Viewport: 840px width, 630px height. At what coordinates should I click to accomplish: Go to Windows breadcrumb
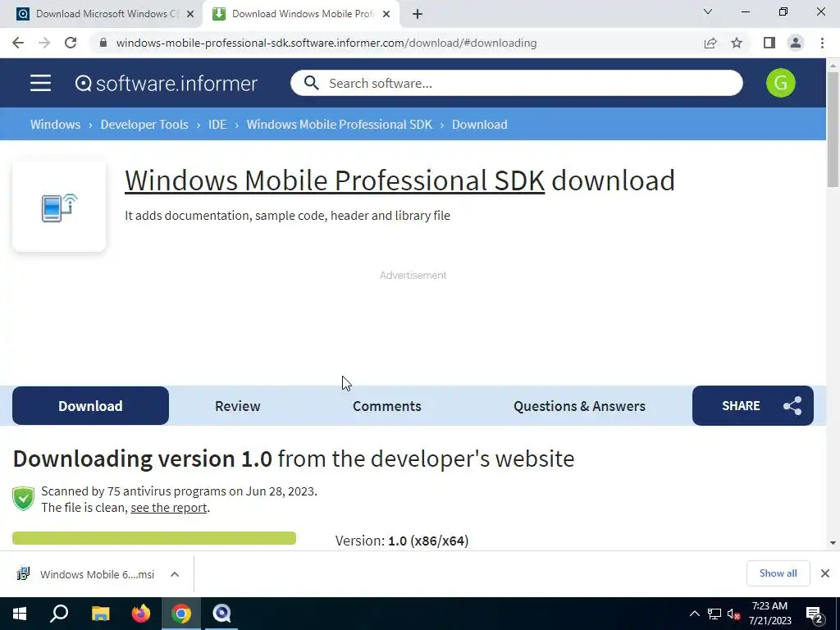coord(55,125)
